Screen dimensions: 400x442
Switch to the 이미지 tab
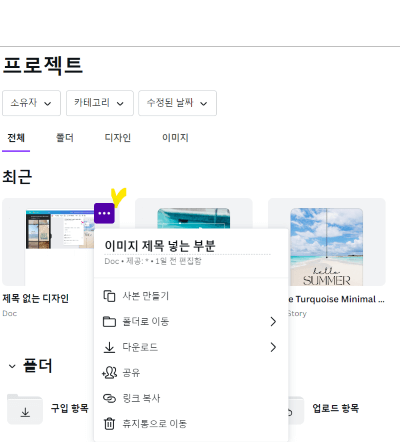pos(175,138)
